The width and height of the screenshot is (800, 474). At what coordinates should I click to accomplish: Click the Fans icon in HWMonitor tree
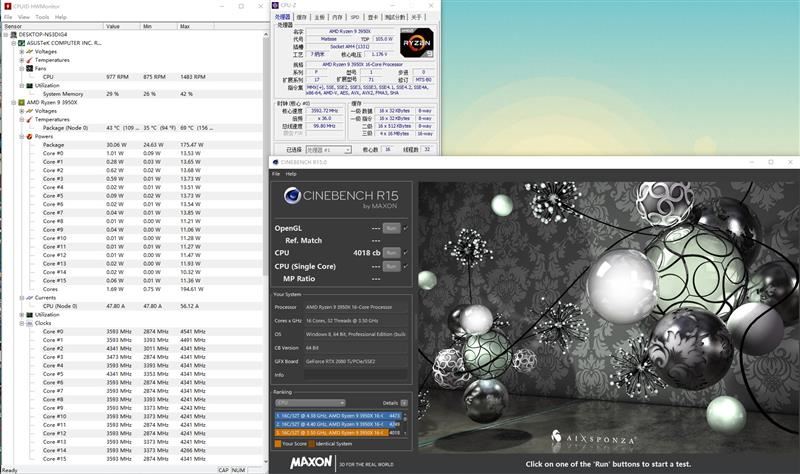pyautogui.click(x=30, y=68)
